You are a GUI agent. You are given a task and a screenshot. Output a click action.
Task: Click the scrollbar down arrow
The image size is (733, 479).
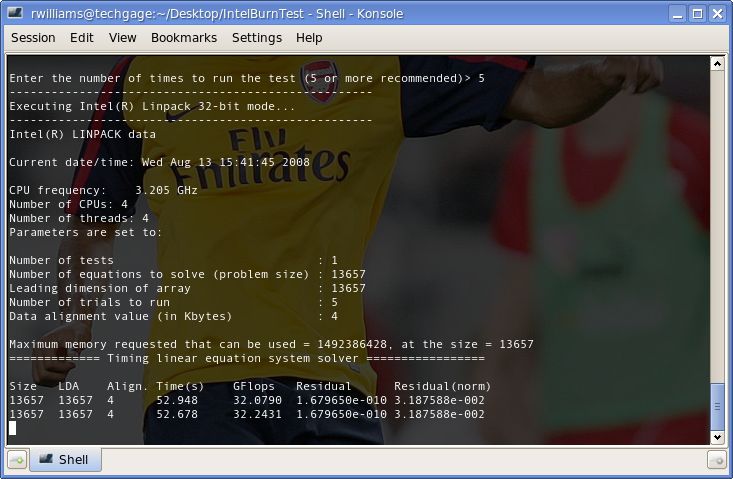718,437
